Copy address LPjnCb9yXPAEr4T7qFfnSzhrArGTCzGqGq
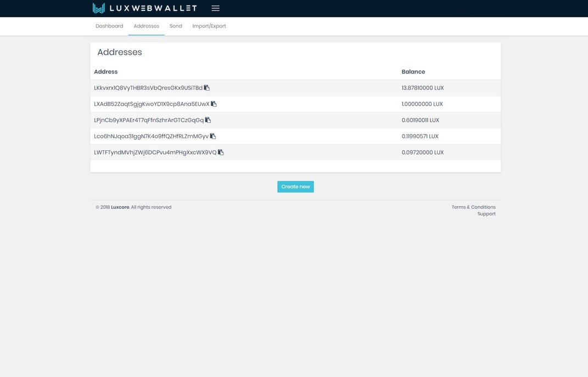 point(208,120)
